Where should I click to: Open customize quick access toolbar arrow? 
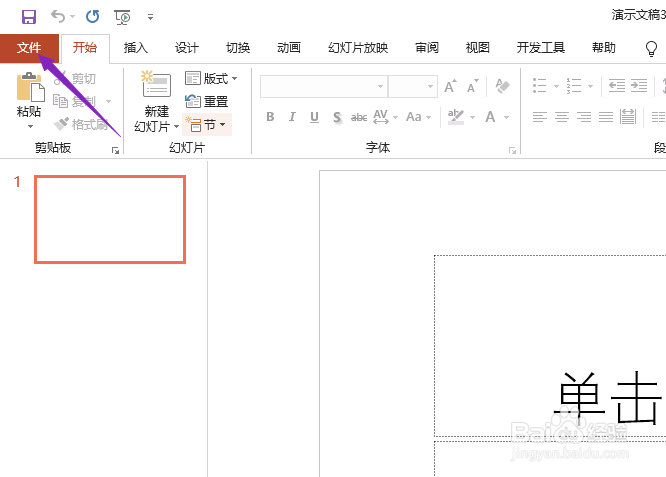tap(150, 17)
